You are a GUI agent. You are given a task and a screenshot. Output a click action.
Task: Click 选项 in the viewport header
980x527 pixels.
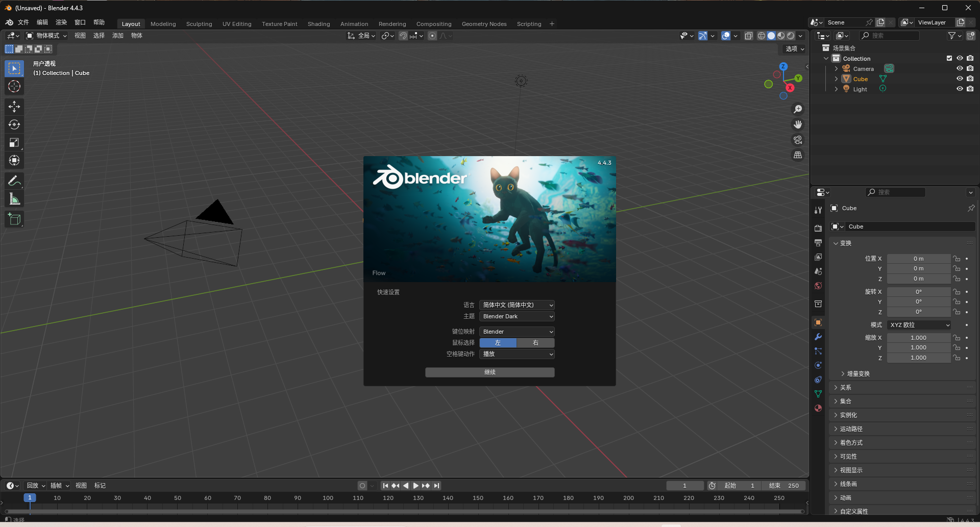click(793, 48)
